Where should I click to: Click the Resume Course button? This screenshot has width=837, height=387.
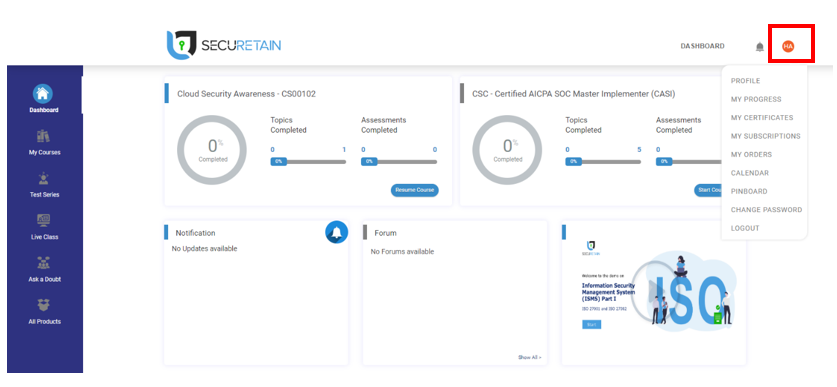[415, 190]
